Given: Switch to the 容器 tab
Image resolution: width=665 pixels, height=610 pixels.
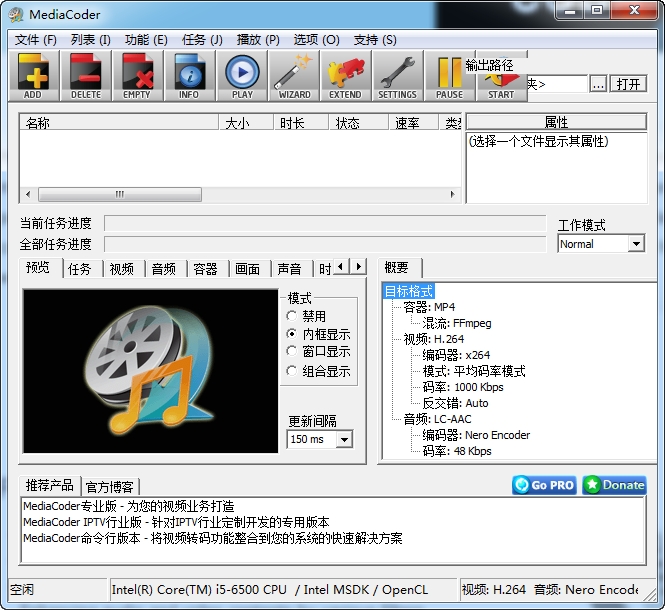Looking at the screenshot, I should pos(205,269).
